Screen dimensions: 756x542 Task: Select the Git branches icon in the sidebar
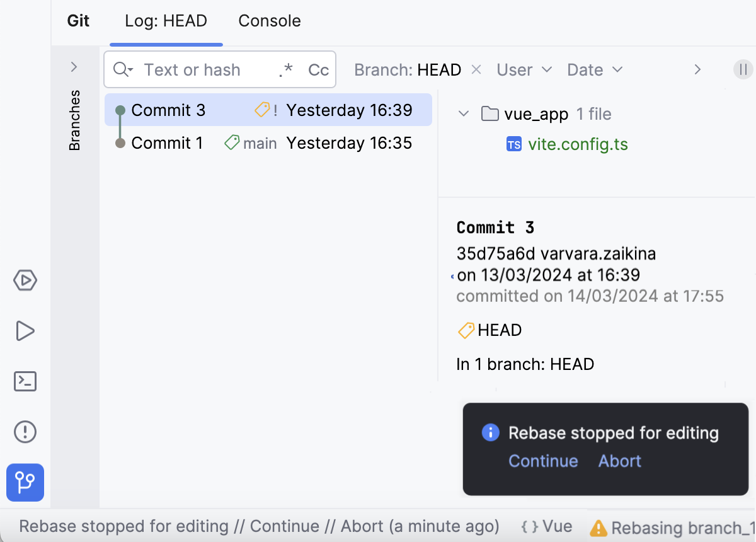click(x=25, y=482)
